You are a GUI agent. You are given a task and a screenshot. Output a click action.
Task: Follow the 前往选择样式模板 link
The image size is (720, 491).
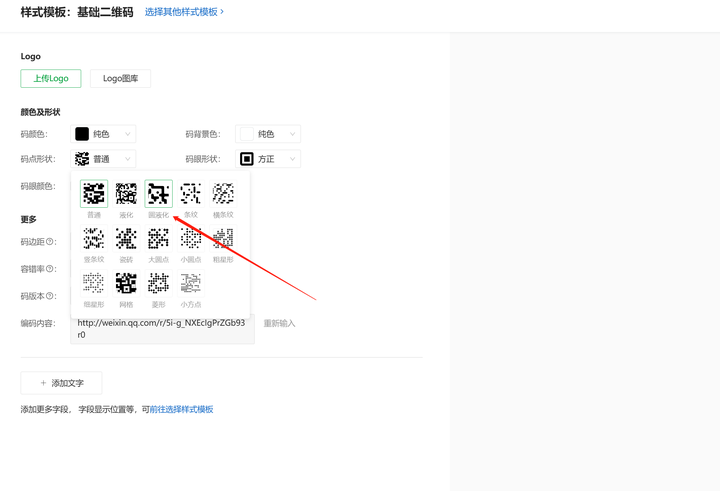(181, 409)
